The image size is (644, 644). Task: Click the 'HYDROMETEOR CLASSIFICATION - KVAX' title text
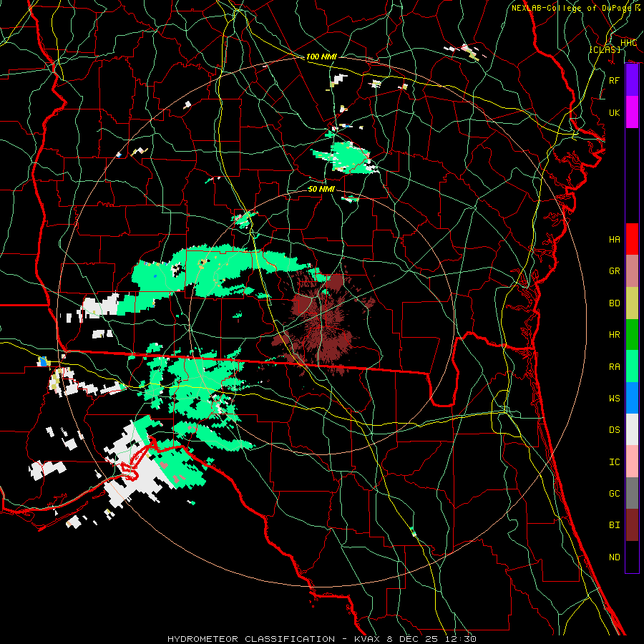pos(273,639)
